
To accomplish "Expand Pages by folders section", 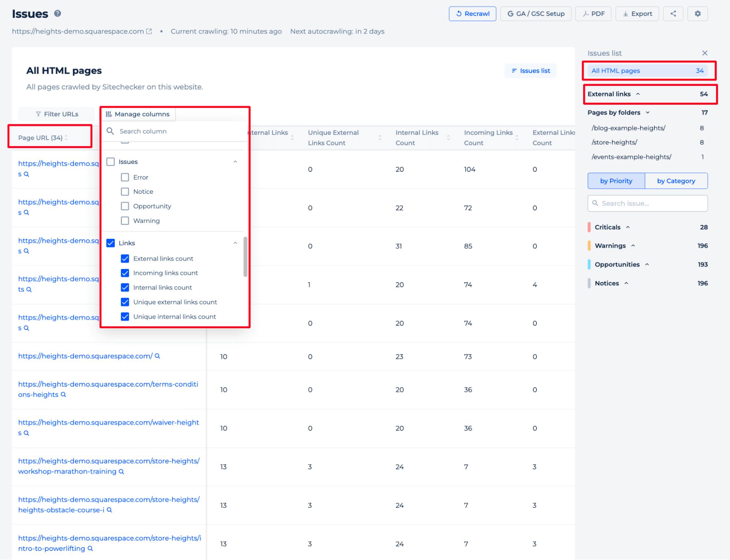I will pos(647,113).
